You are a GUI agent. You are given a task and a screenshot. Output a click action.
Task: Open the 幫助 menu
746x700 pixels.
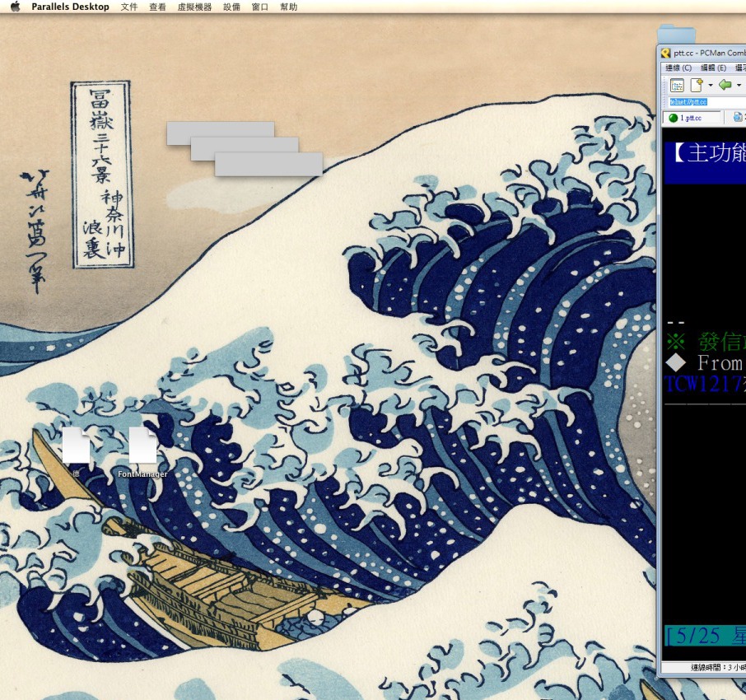[x=289, y=7]
